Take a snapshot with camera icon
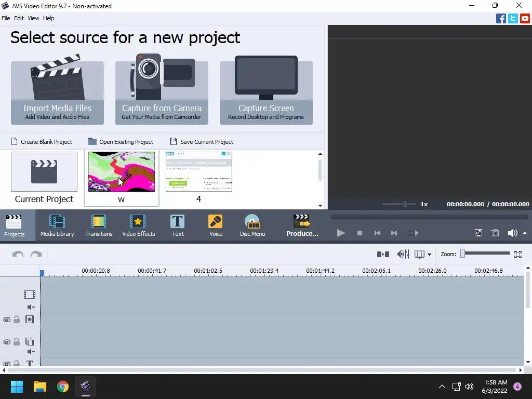The image size is (532, 399). click(495, 233)
